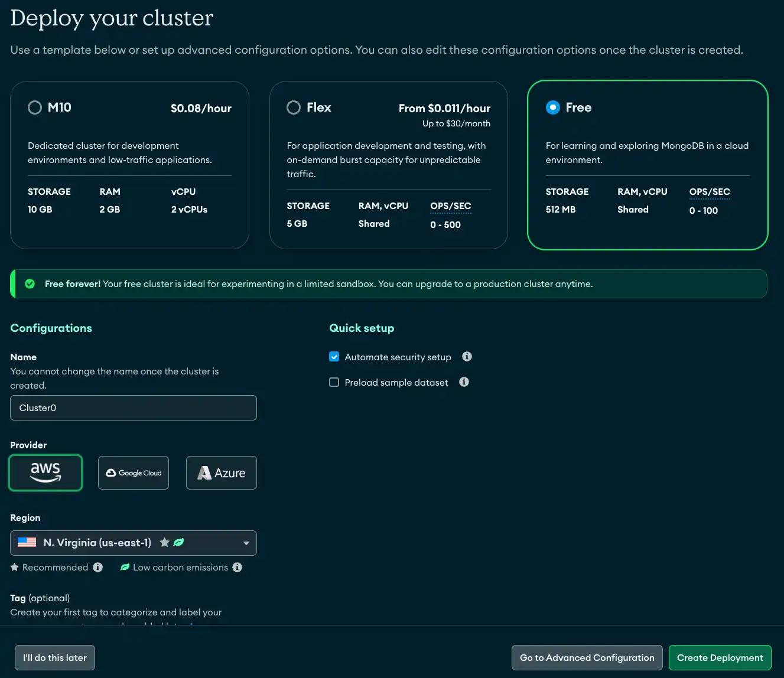Viewport: 784px width, 678px height.
Task: Click the info icon next to Recommended
Action: tap(98, 567)
